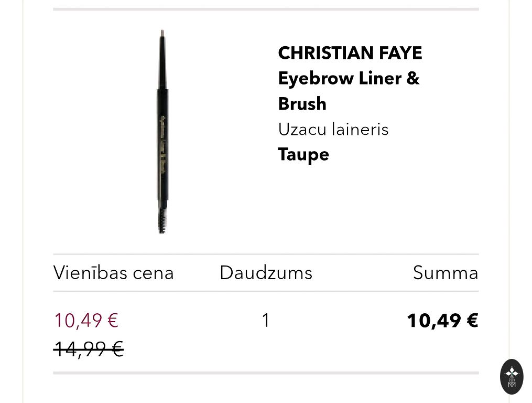The image size is (532, 403).
Task: Click the word "Brush" in the product title
Action: point(302,104)
